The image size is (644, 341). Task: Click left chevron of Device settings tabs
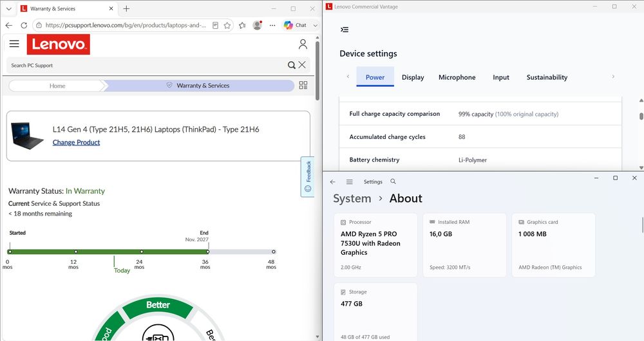[348, 77]
